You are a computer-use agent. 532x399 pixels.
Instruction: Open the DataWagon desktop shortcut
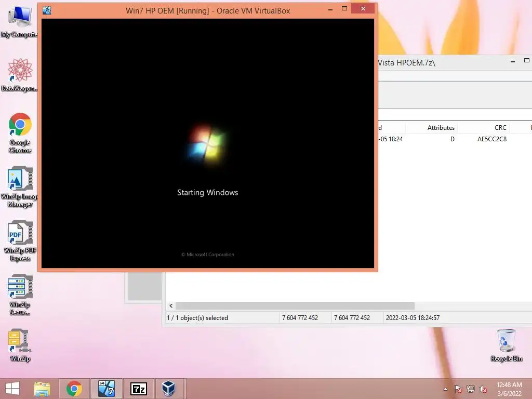[19, 75]
